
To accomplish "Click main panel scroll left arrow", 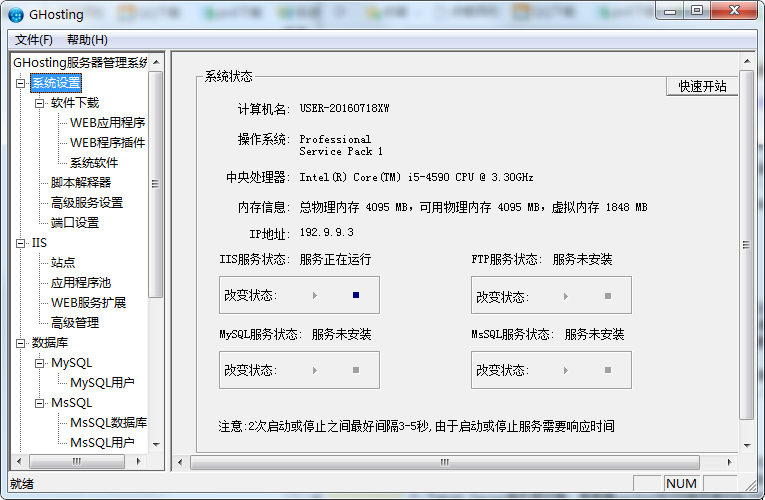I will 180,462.
